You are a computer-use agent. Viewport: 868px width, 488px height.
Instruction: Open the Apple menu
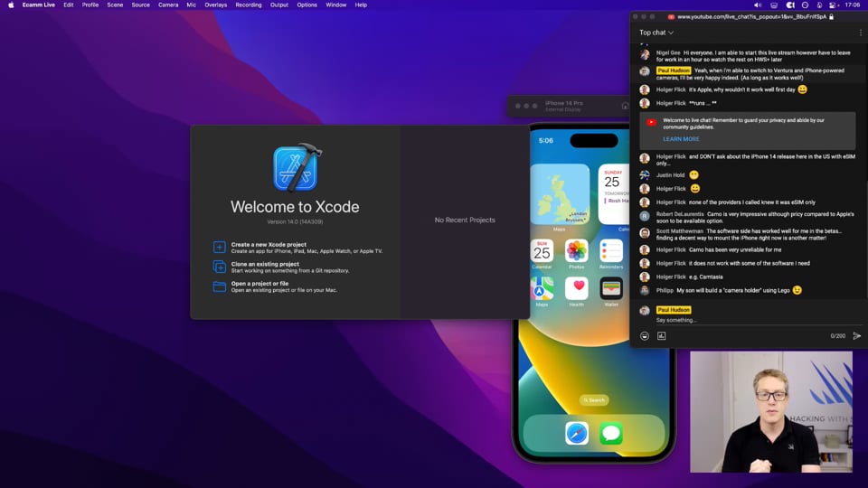11,5
